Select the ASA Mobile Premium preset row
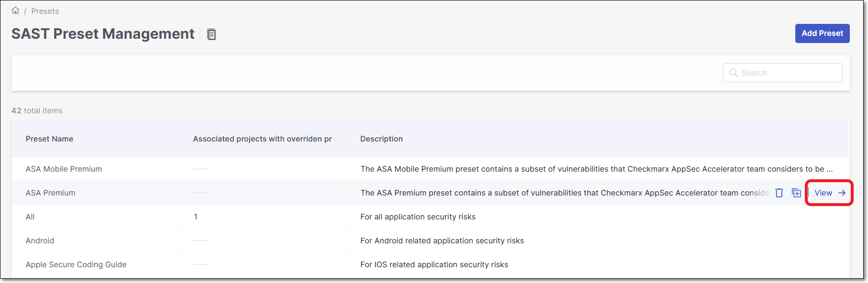Image resolution: width=868 pixels, height=283 pixels. (64, 169)
